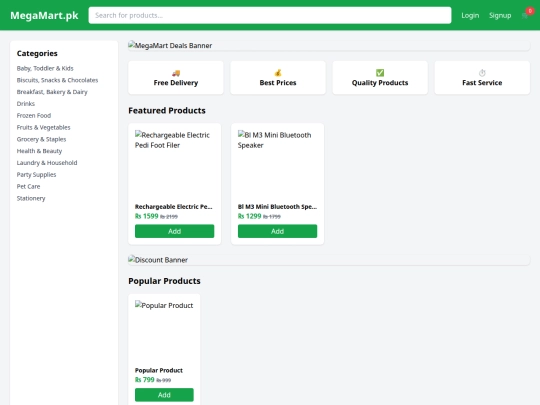
Task: Click the Free Delivery truck icon
Action: coord(176,73)
